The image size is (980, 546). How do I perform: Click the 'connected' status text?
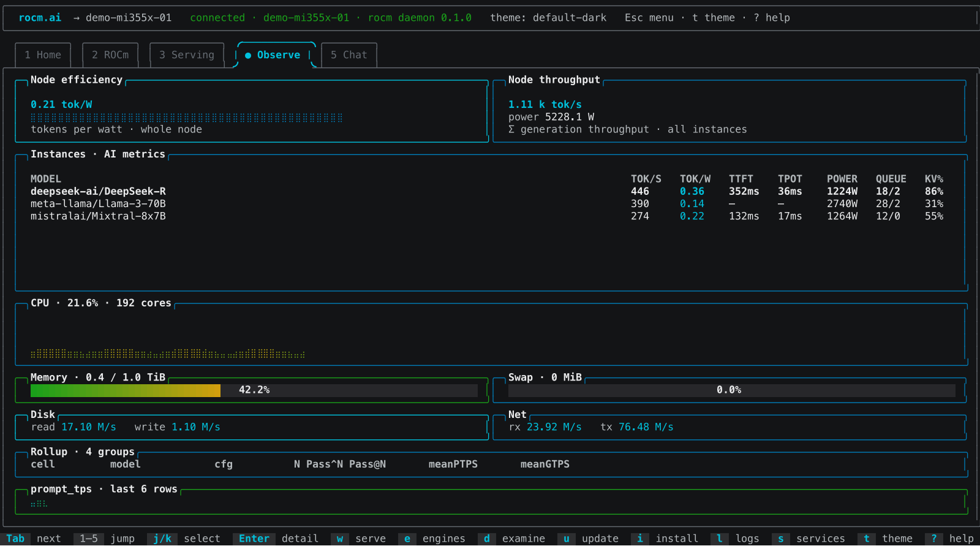[217, 18]
